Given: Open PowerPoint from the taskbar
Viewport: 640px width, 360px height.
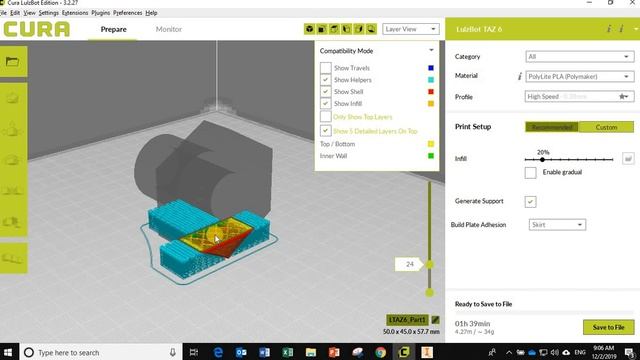Looking at the screenshot, I should click(x=334, y=352).
